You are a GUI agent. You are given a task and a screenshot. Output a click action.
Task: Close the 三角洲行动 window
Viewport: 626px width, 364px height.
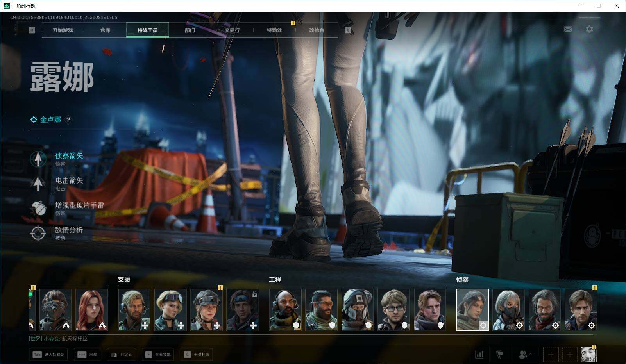tap(617, 6)
